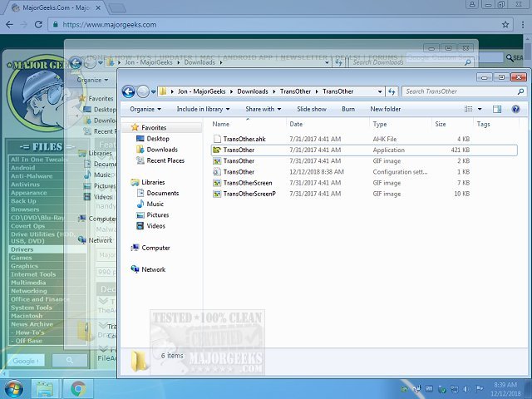Select the TransOther.ahk file
The image size is (532, 399).
pos(245,139)
